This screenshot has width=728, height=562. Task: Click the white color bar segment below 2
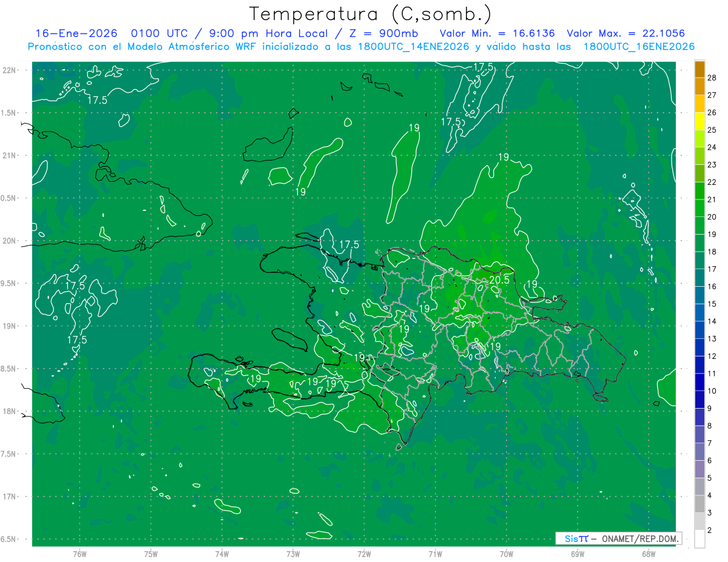tap(700, 539)
